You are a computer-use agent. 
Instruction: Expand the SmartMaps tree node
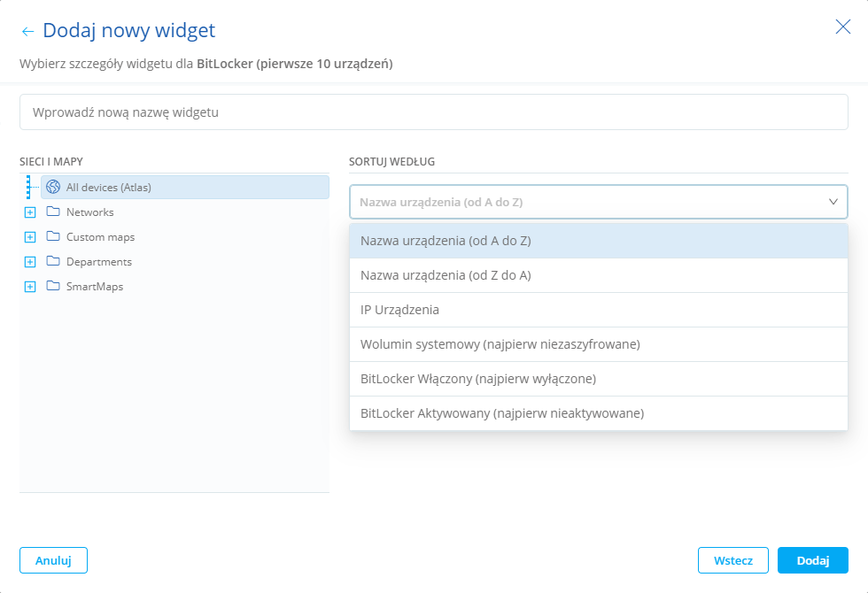(30, 286)
